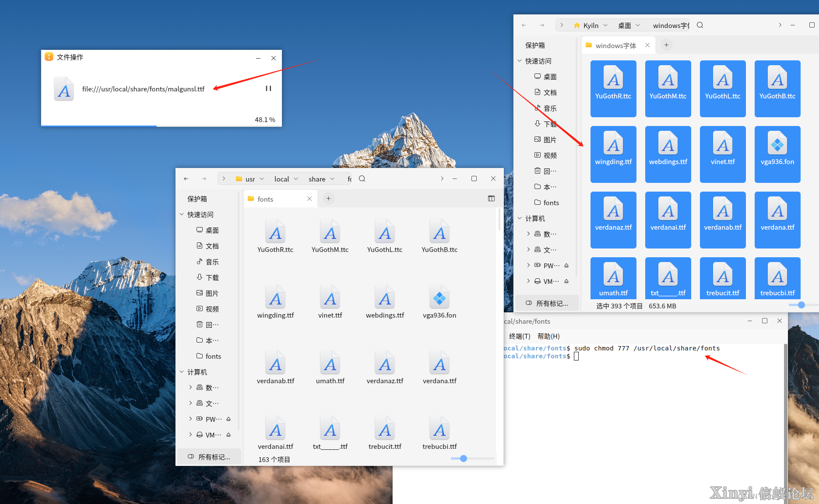The width and height of the screenshot is (819, 504).
Task: Select umath.ttf in fonts window
Action: 330,367
